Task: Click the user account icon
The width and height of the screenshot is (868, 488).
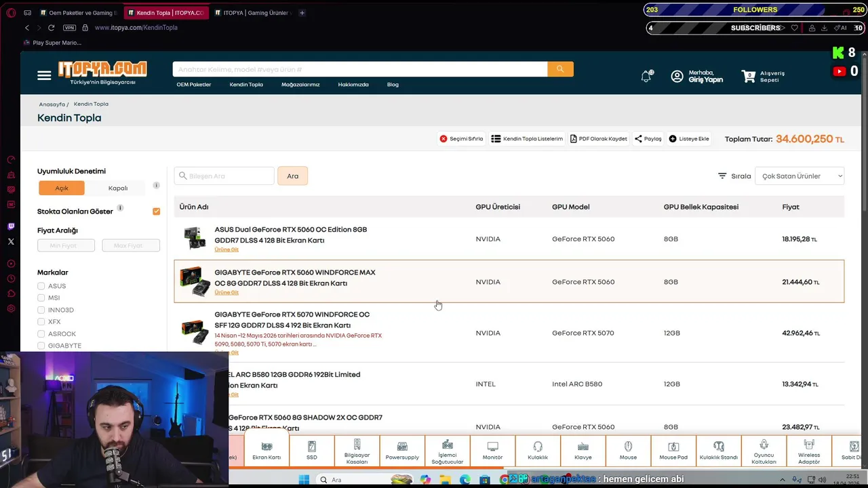Action: tap(677, 76)
